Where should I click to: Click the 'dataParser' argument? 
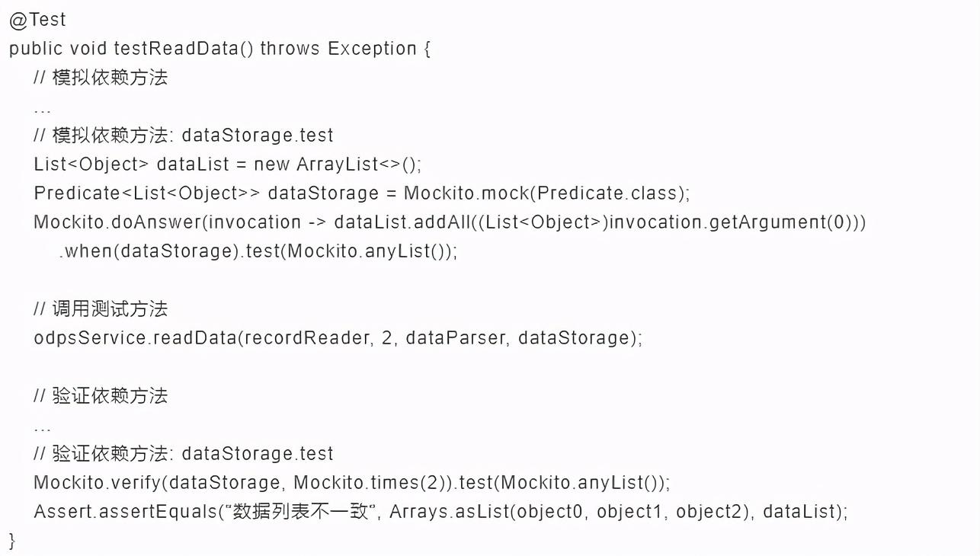[456, 338]
